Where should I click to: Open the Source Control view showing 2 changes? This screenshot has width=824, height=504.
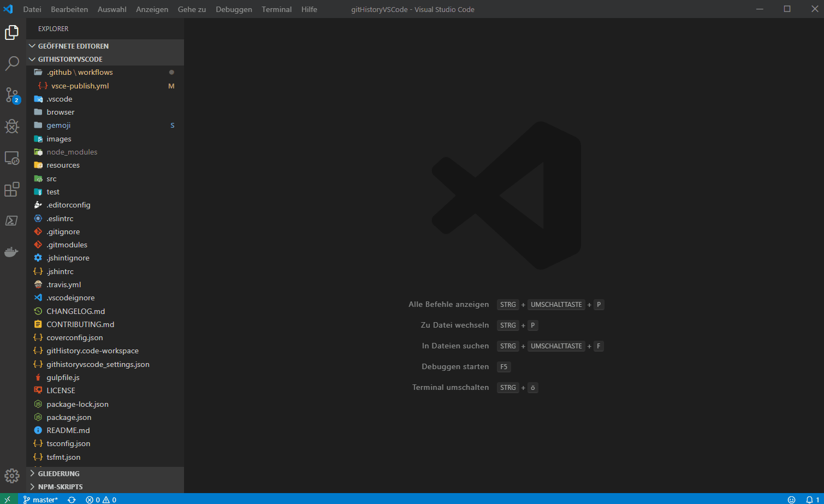pyautogui.click(x=11, y=95)
